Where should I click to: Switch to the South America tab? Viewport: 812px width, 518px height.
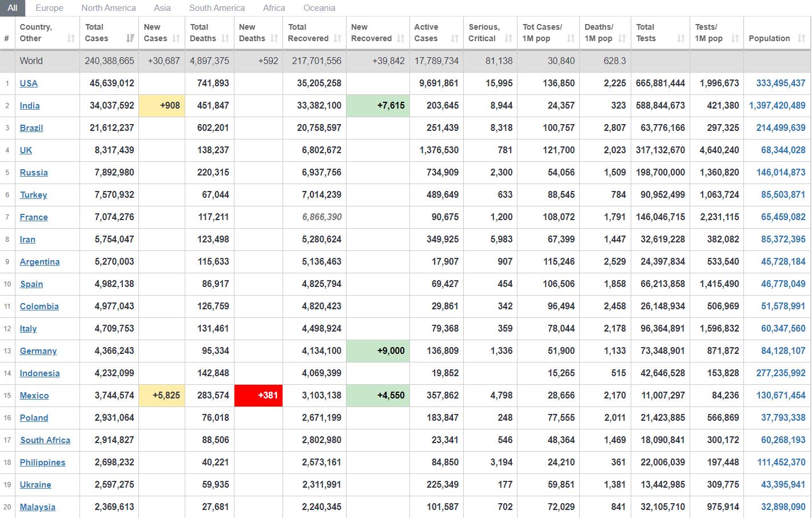pyautogui.click(x=217, y=8)
